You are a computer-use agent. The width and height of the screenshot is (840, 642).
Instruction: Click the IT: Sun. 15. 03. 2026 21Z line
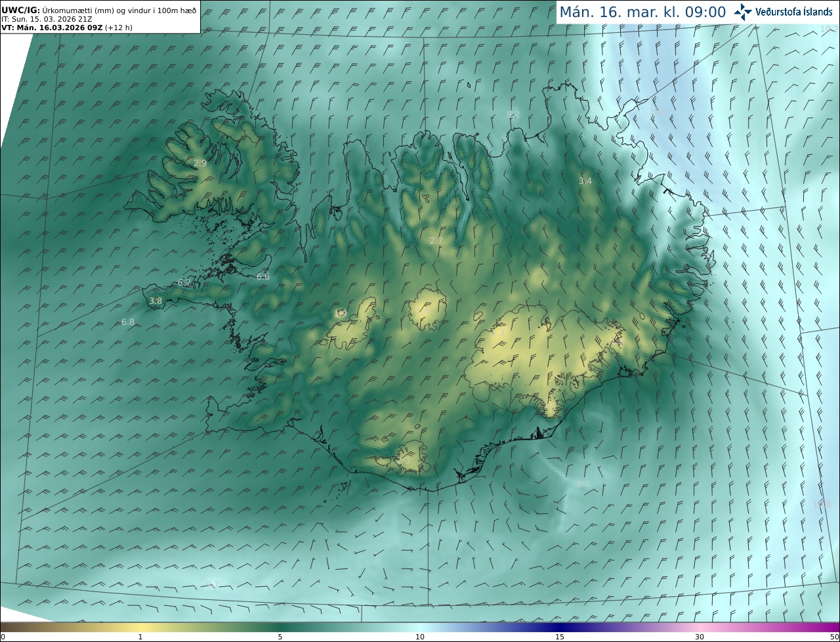(47, 19)
